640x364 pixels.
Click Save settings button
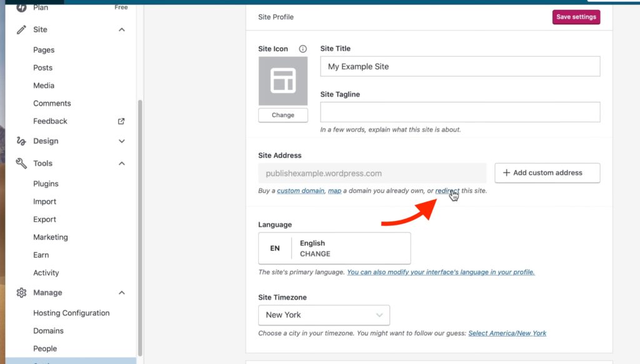576,17
